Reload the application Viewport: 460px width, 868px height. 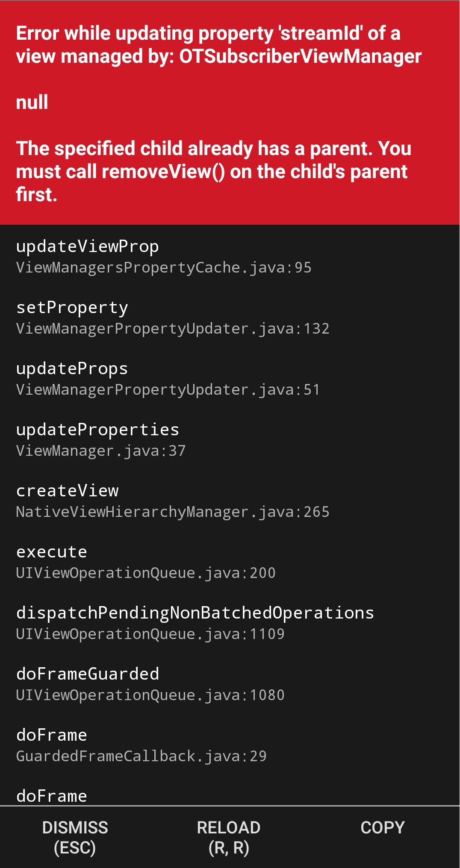pyautogui.click(x=229, y=835)
